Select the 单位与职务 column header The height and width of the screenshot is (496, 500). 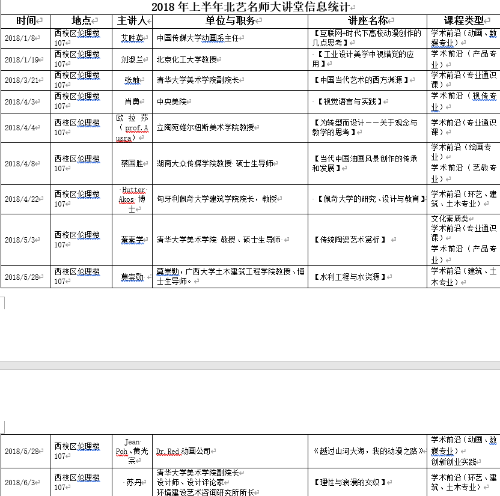(x=230, y=21)
